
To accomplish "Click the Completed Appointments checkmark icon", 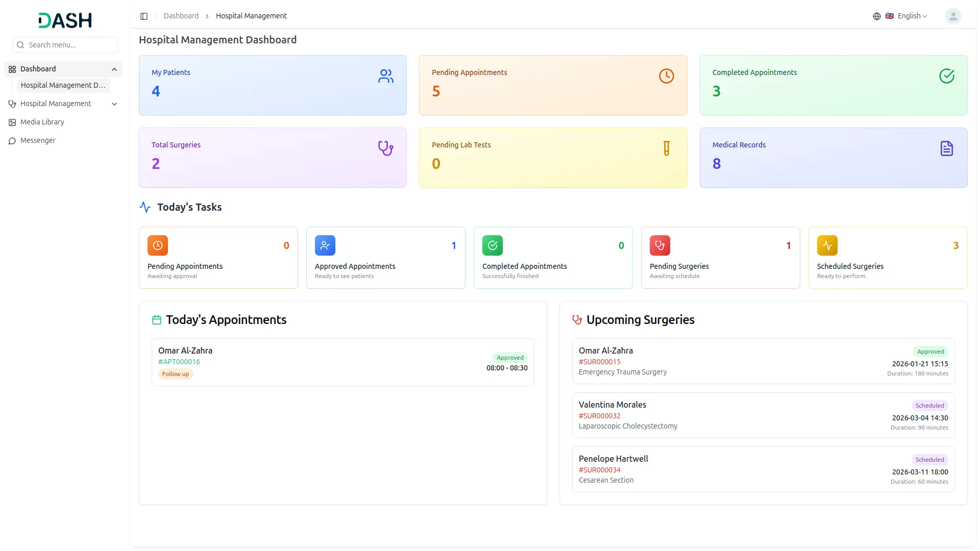I will pos(946,76).
